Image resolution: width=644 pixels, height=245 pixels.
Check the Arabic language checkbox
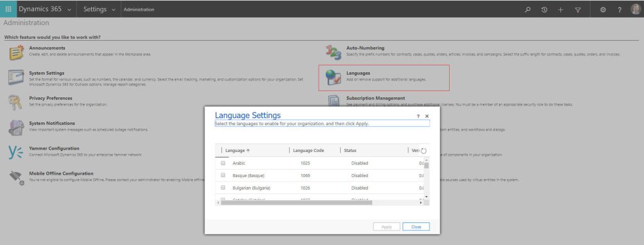tap(223, 163)
